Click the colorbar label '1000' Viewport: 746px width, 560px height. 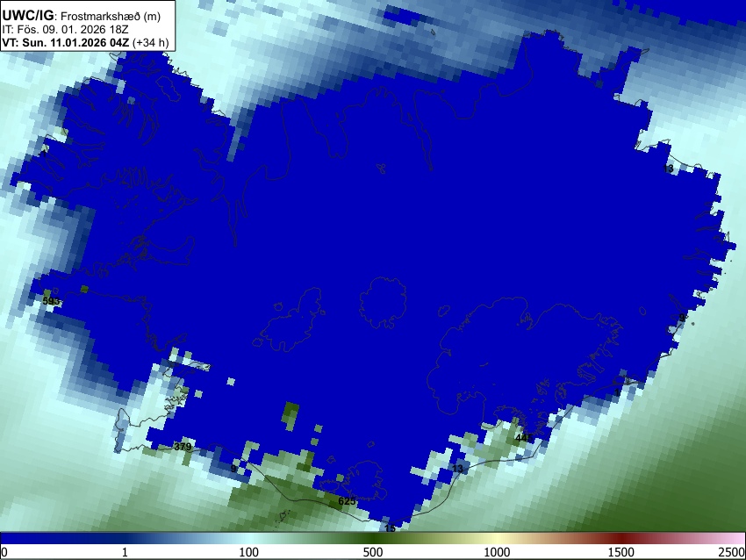pos(497,552)
